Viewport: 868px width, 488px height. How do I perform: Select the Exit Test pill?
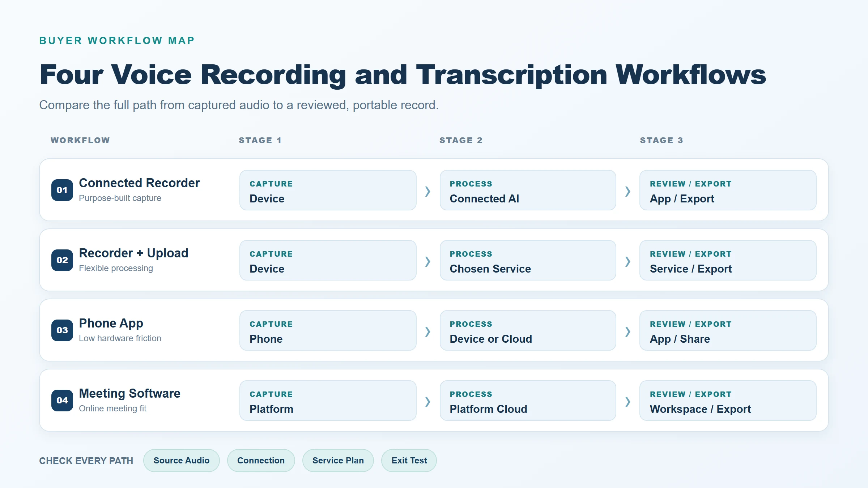[409, 461]
